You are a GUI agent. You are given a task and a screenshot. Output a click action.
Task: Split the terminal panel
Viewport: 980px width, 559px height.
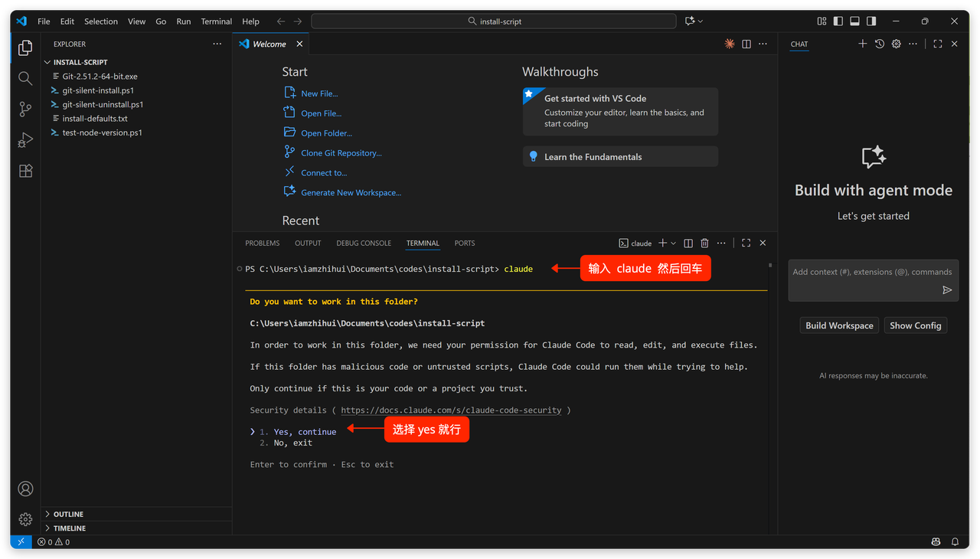(688, 244)
